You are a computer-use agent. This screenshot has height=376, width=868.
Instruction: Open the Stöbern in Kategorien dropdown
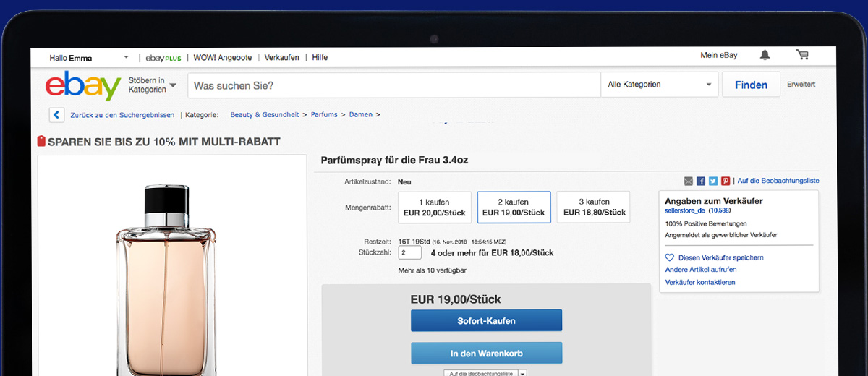153,85
